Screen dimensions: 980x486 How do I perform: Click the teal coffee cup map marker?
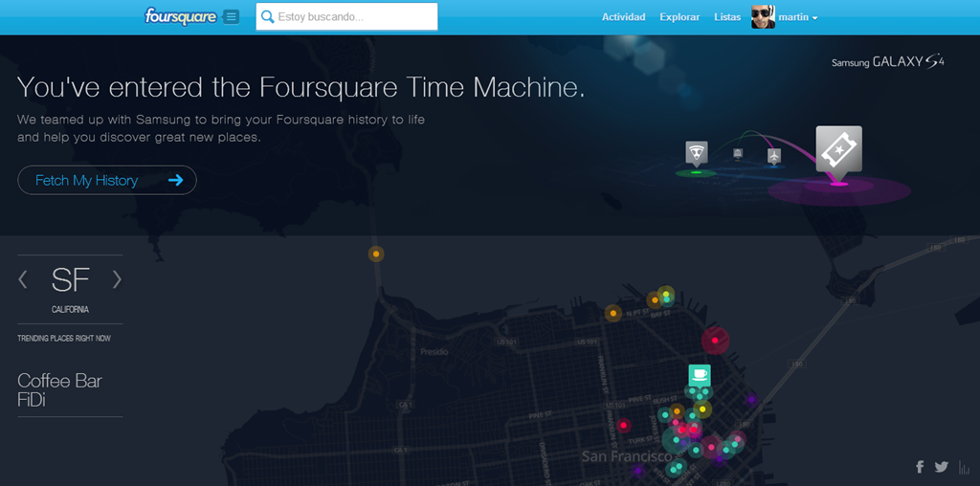pyautogui.click(x=700, y=375)
